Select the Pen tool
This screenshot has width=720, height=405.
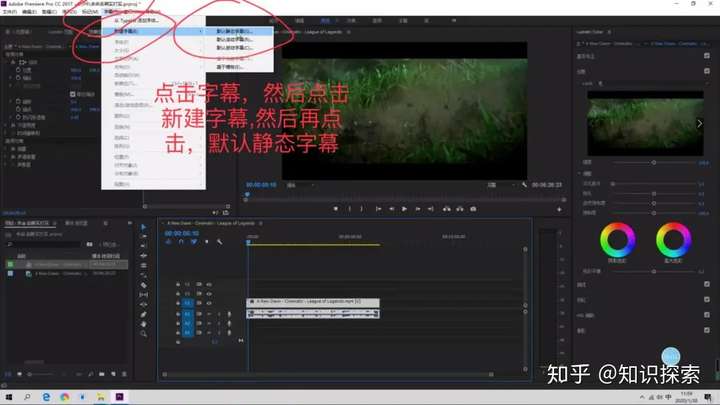143,315
